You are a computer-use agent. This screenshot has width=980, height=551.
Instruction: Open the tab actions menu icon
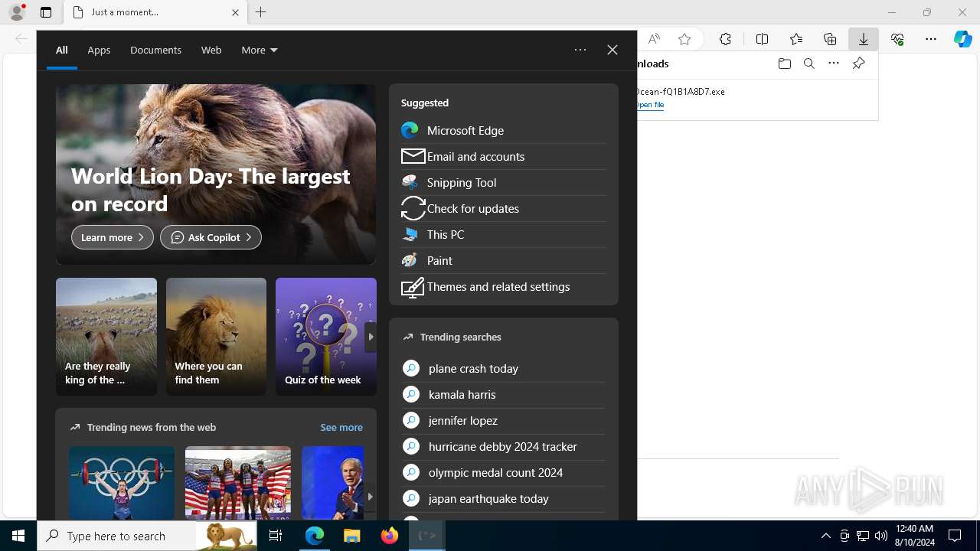tap(46, 12)
